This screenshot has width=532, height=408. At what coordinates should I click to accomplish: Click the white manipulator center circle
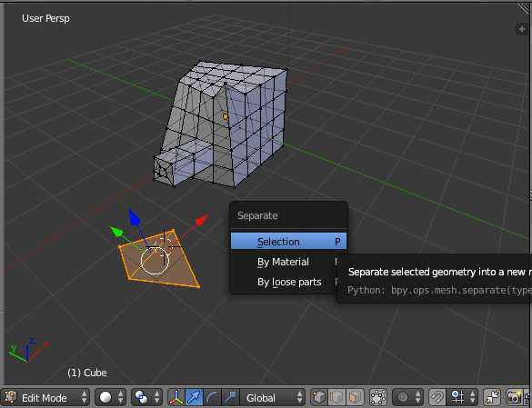[x=155, y=261]
